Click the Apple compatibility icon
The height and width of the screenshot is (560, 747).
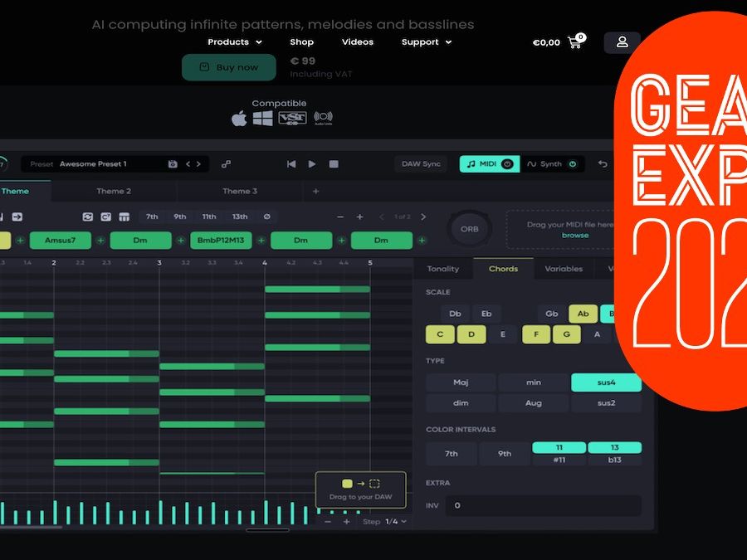[239, 118]
